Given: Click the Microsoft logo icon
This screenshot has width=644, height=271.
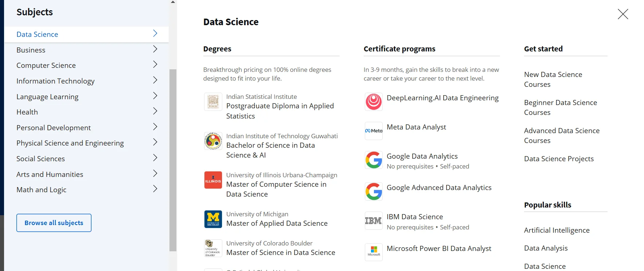Looking at the screenshot, I should coord(374,252).
